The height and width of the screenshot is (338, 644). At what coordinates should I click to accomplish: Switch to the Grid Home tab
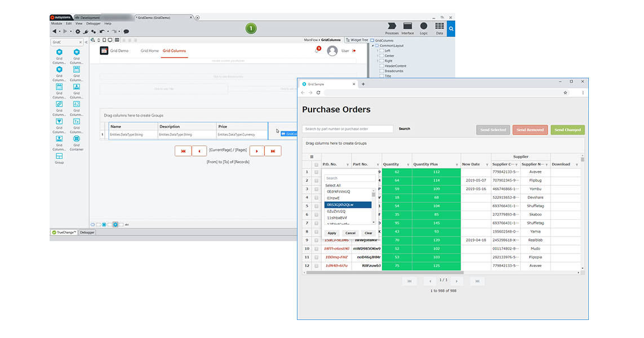click(149, 51)
